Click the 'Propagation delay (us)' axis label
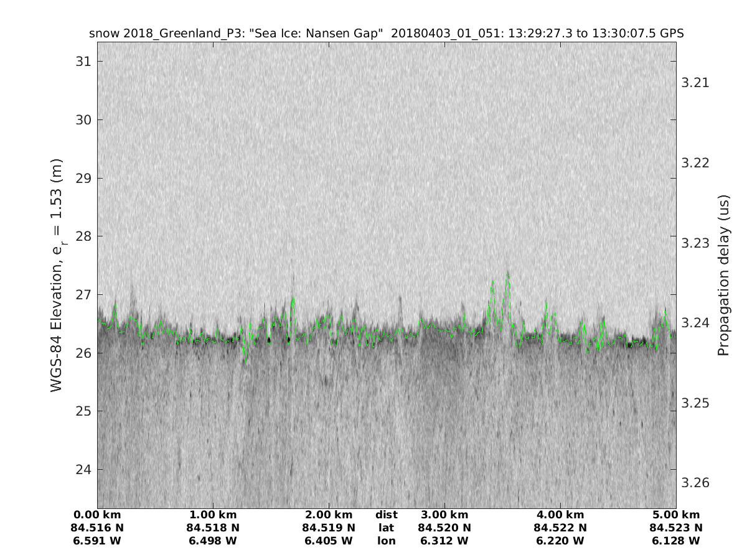747x560 pixels. pyautogui.click(x=723, y=275)
